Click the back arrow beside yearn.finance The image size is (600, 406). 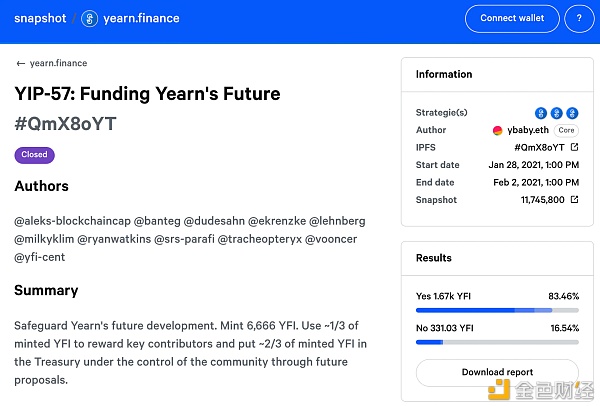click(21, 64)
